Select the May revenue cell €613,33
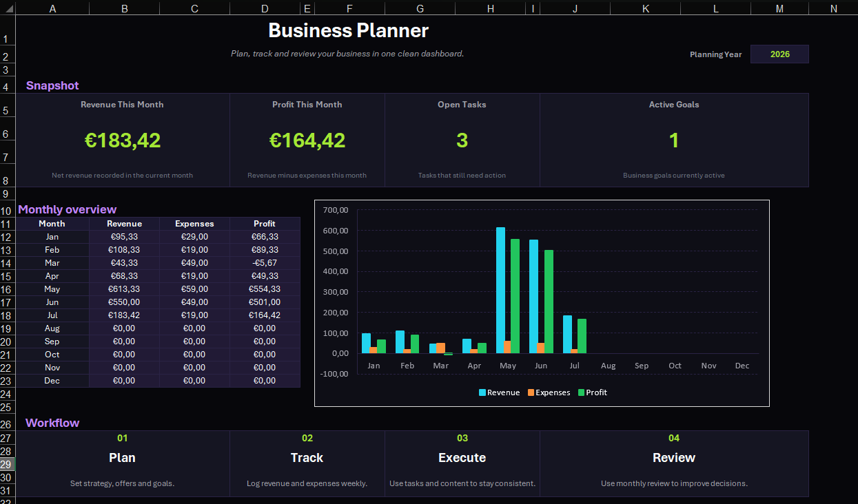Viewport: 858px width, 504px height. (124, 289)
